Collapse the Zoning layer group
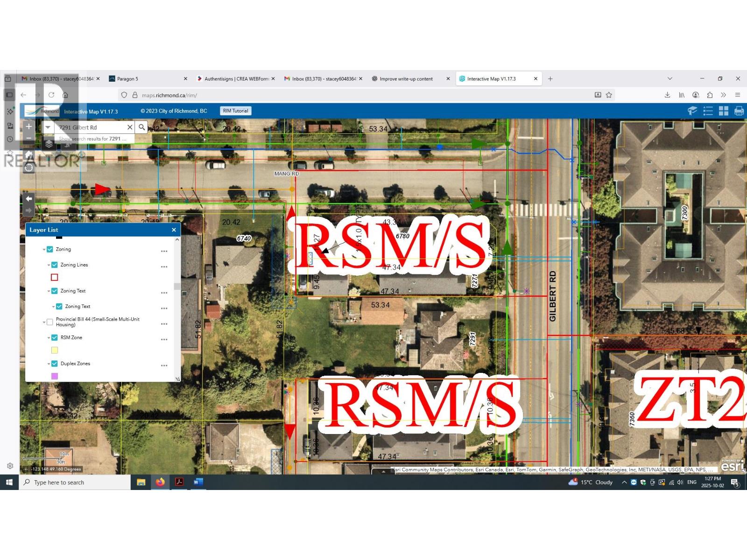 (x=44, y=250)
